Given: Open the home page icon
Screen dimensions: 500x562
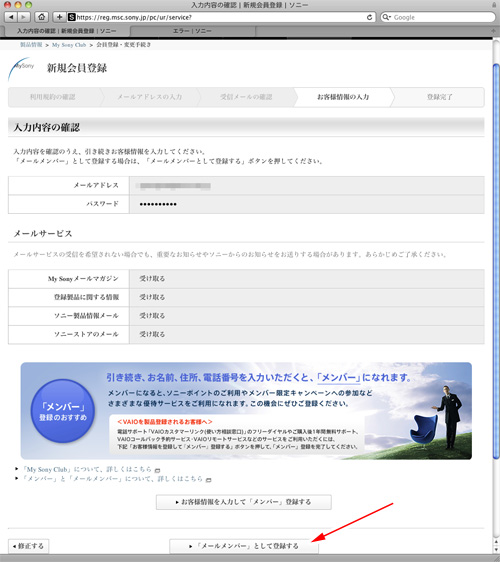Looking at the screenshot, I should pyautogui.click(x=42, y=17).
